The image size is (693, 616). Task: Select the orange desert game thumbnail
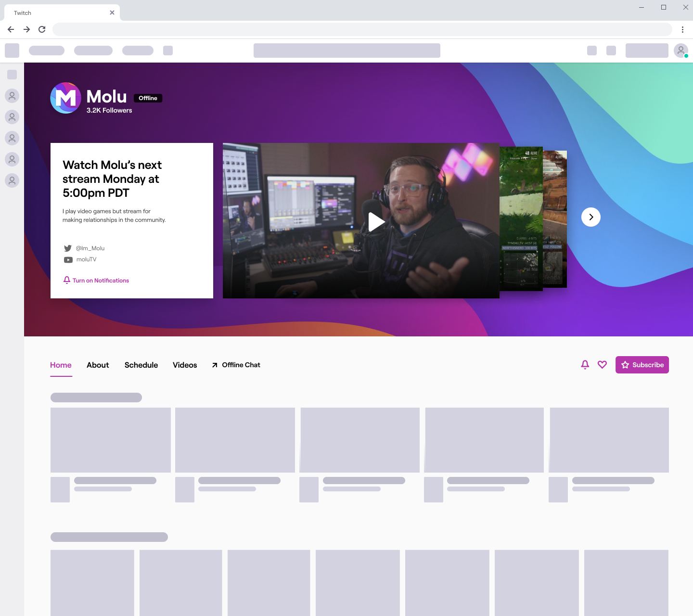(555, 219)
